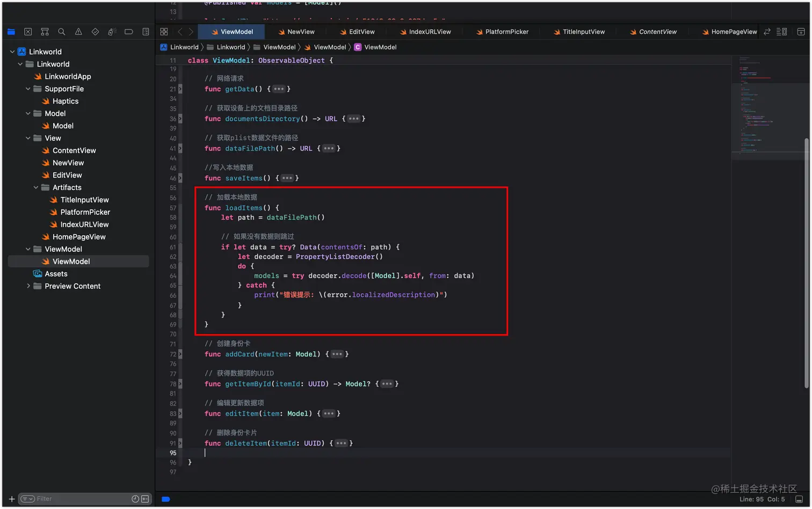This screenshot has width=812, height=509.
Task: Open the Source Control navigator icon
Action: click(28, 32)
